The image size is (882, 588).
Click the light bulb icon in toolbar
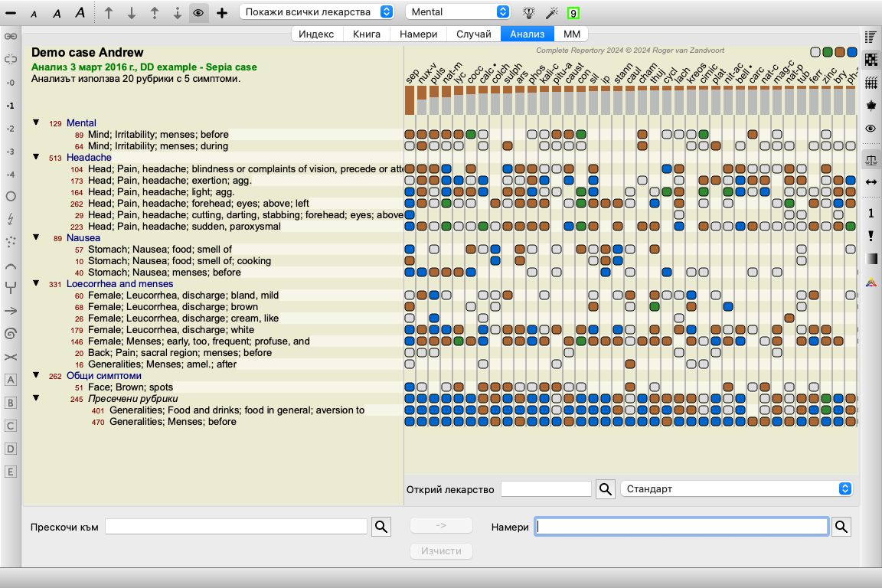point(528,12)
